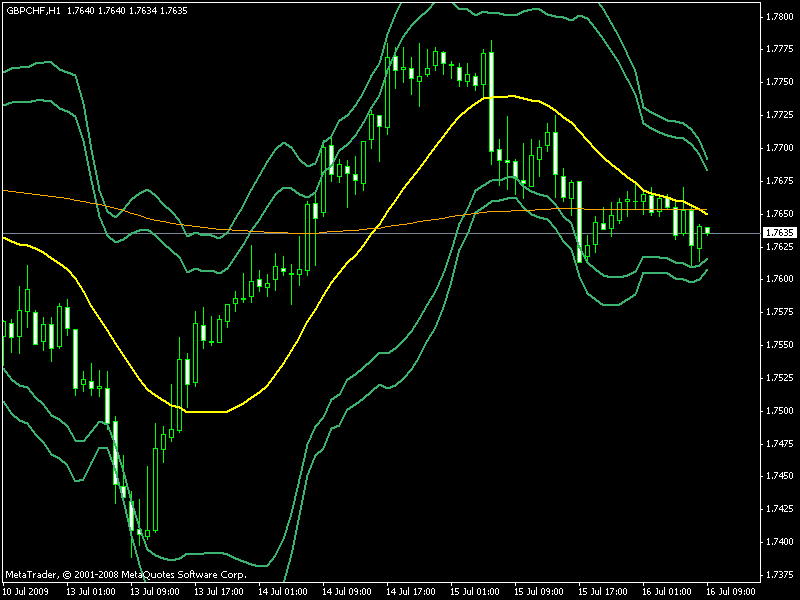Click the 15 Jul 09:00 time label
This screenshot has height=600, width=800.
tap(539, 592)
